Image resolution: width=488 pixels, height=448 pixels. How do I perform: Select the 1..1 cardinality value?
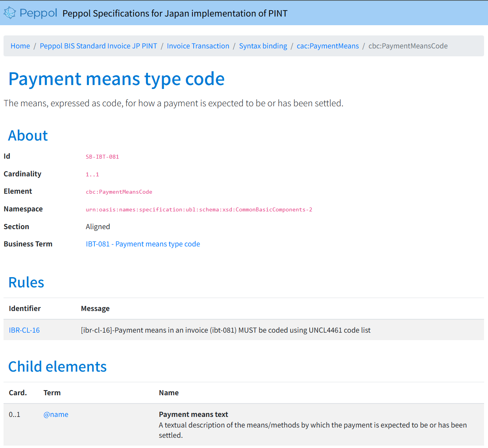coord(92,174)
